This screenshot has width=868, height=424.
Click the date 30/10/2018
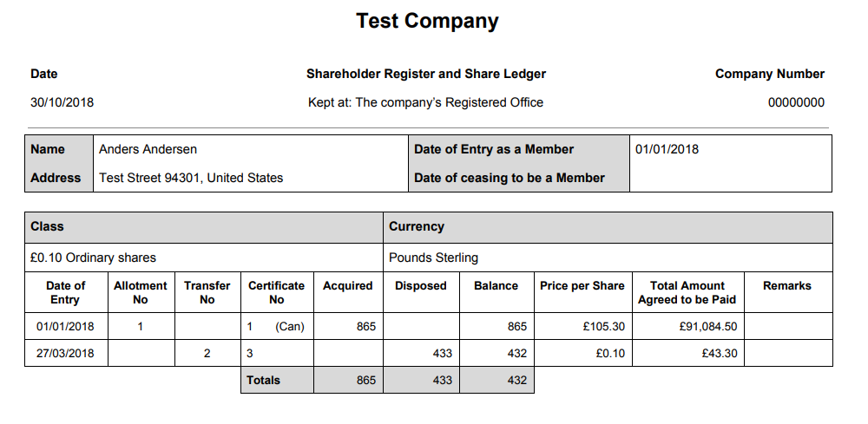coord(62,102)
